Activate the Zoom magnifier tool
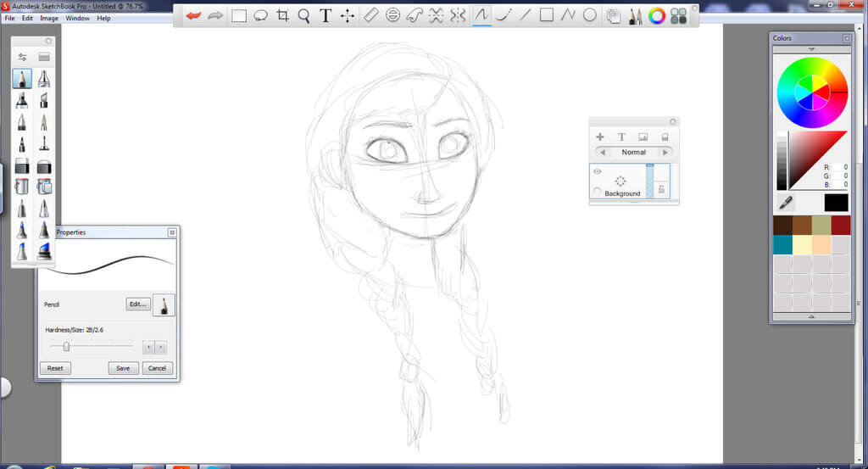Screen dimensions: 868x469 coord(304,15)
